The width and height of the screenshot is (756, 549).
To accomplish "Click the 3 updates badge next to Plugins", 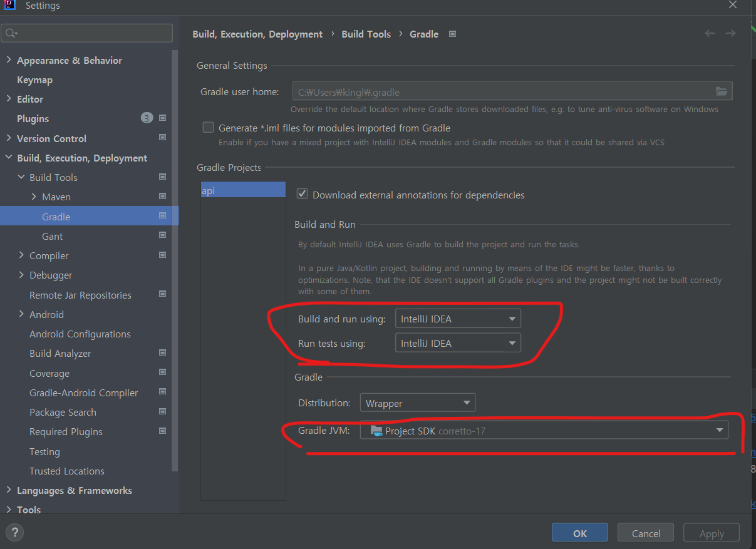I will [147, 118].
